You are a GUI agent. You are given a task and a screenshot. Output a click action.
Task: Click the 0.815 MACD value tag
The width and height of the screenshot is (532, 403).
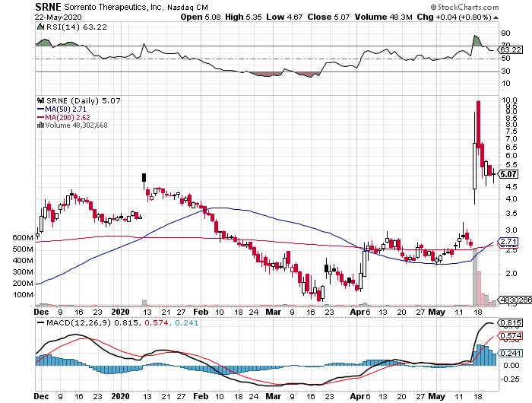click(x=508, y=323)
